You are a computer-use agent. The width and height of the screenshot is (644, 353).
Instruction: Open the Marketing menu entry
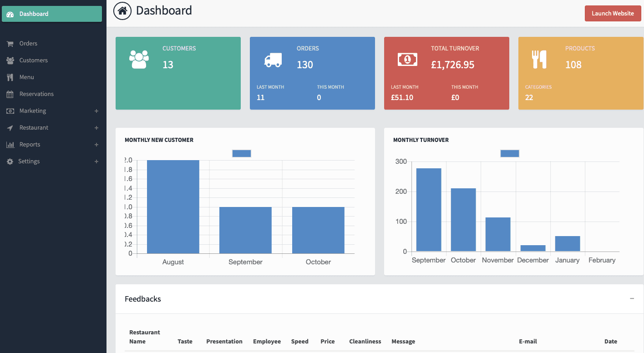32,111
